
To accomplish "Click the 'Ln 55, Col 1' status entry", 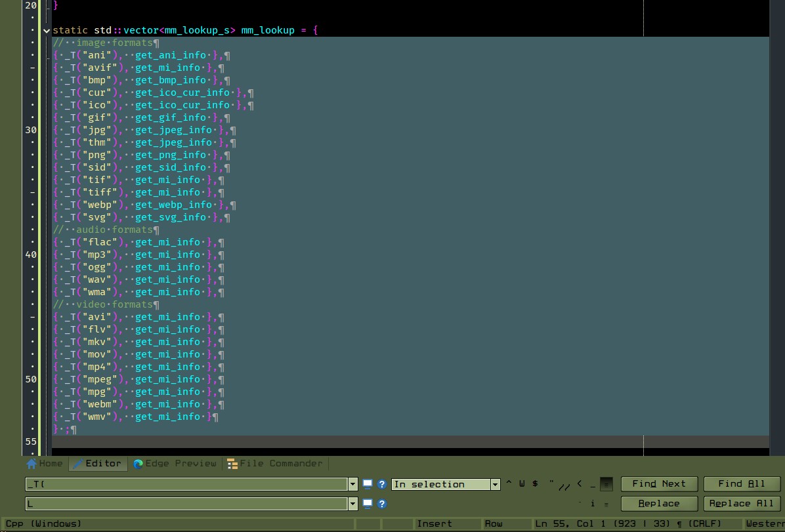I will pyautogui.click(x=570, y=524).
